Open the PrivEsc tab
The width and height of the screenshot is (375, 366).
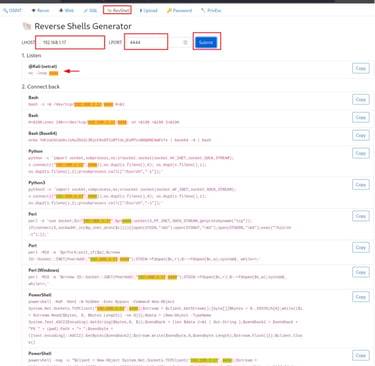tap(211, 10)
